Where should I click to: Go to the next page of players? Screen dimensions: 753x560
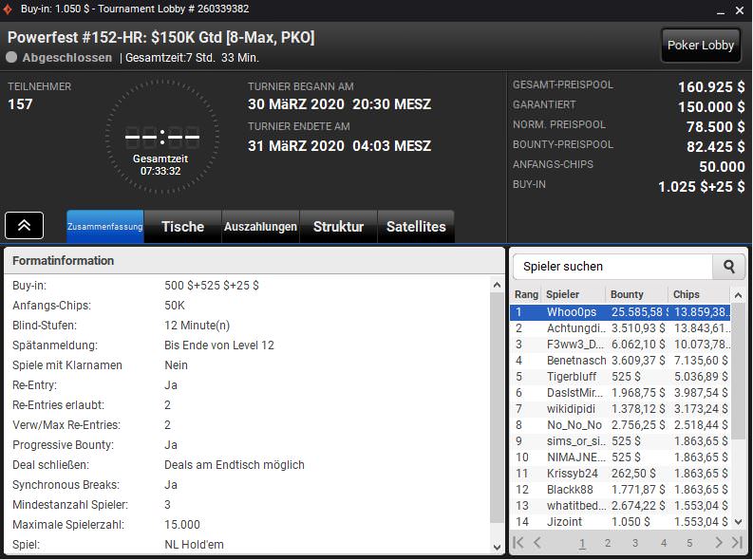(x=719, y=543)
